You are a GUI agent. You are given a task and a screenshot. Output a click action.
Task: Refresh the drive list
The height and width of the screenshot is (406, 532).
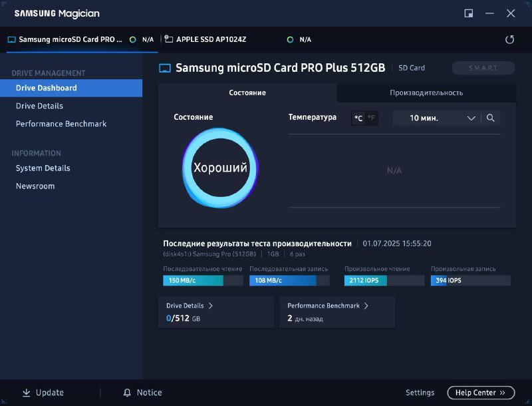click(509, 39)
